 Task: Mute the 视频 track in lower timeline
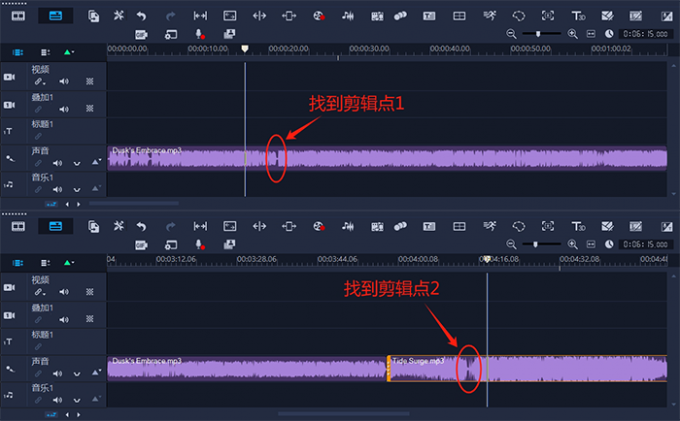64,292
